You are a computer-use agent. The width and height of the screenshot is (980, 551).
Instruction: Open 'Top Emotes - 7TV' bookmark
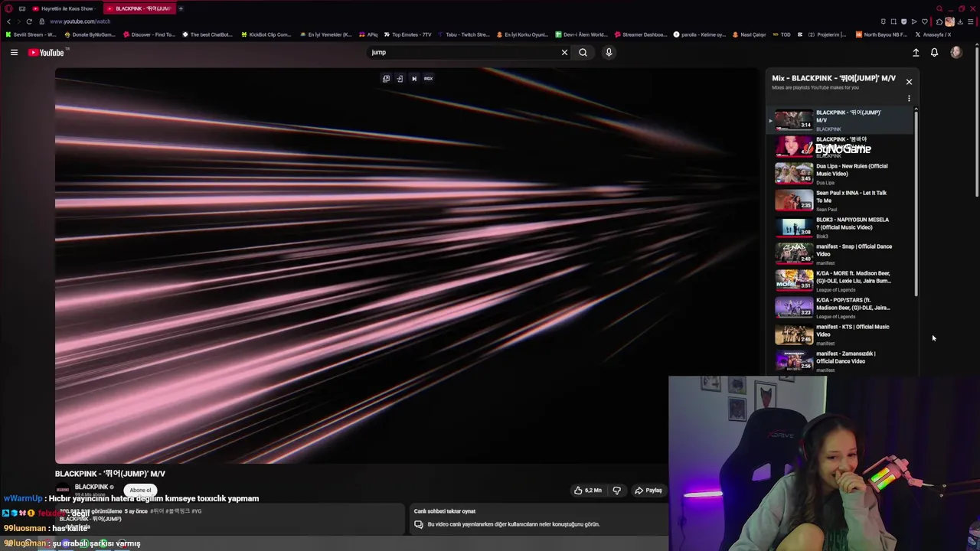tap(407, 34)
